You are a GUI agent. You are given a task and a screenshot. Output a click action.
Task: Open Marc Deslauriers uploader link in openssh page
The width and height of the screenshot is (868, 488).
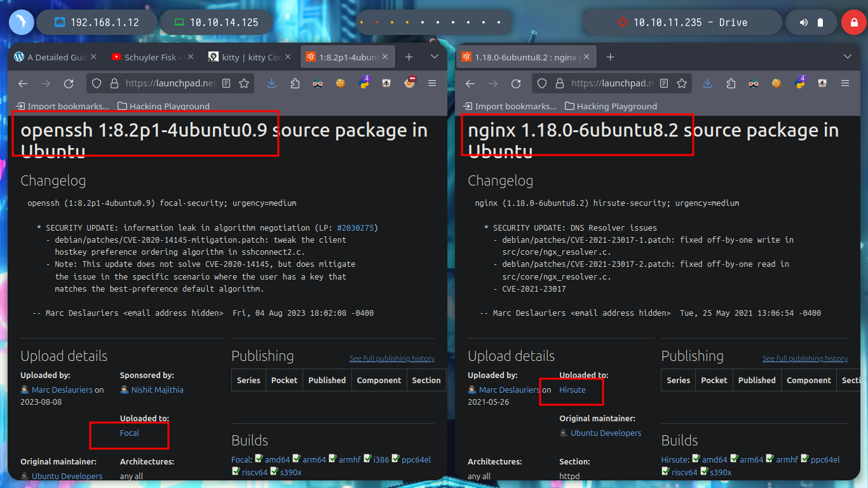[62, 390]
